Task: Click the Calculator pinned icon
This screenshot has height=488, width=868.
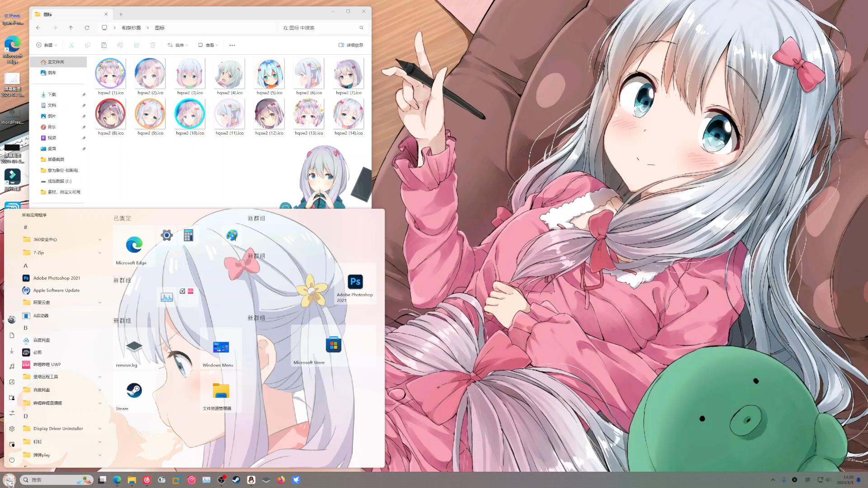Action: click(x=189, y=235)
